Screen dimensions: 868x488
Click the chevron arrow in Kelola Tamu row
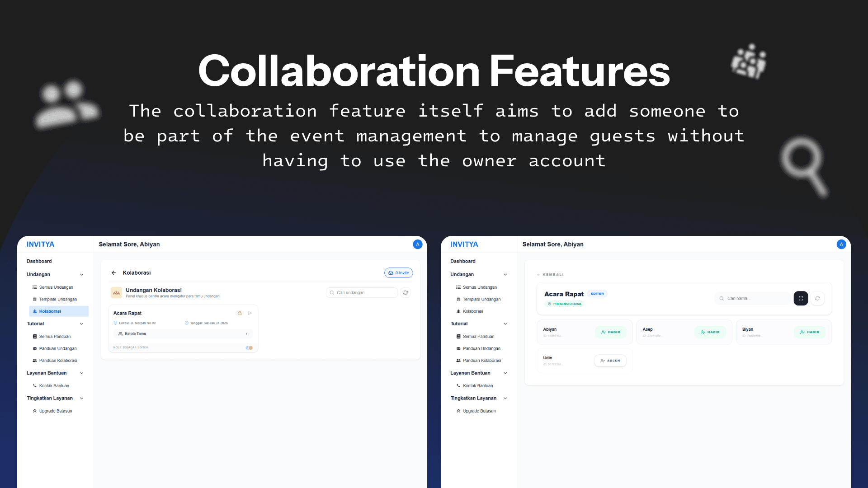[x=246, y=334]
